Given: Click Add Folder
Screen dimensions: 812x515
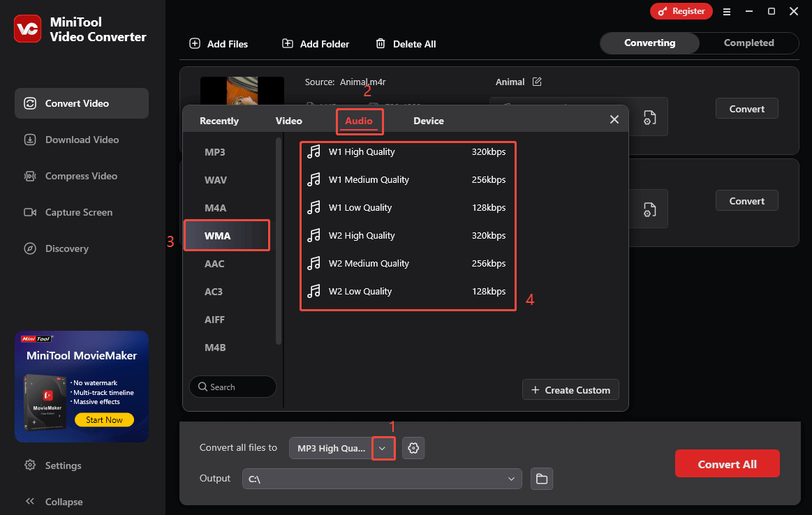Looking at the screenshot, I should [x=316, y=44].
